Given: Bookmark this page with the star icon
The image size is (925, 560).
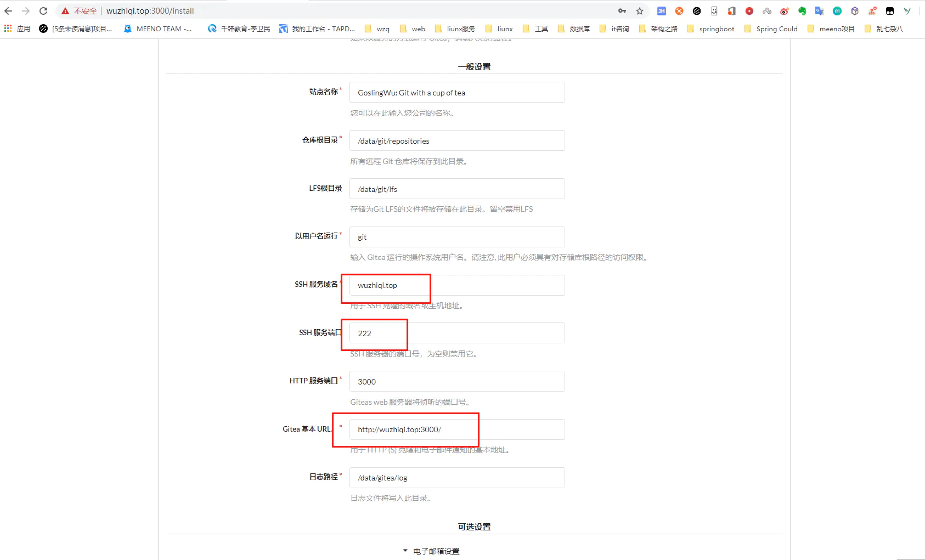Looking at the screenshot, I should [x=640, y=11].
